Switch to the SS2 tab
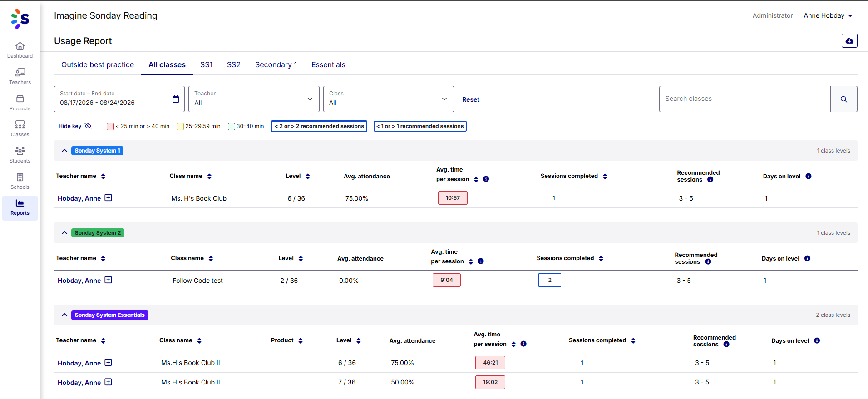 tap(234, 65)
